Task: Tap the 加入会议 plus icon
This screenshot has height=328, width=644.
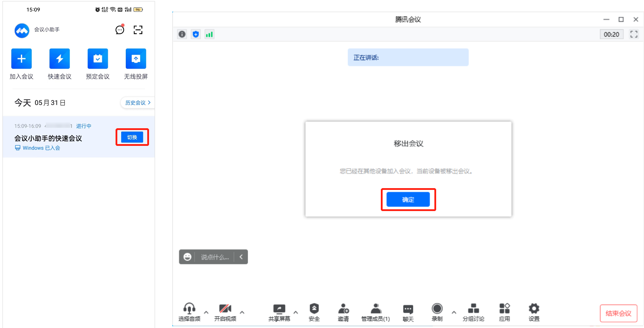Action: [x=21, y=58]
